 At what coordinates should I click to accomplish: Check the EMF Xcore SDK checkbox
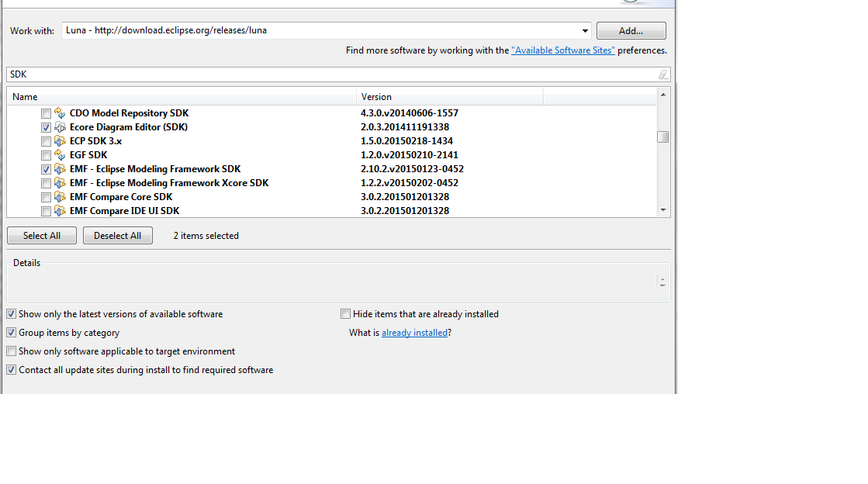tap(46, 183)
